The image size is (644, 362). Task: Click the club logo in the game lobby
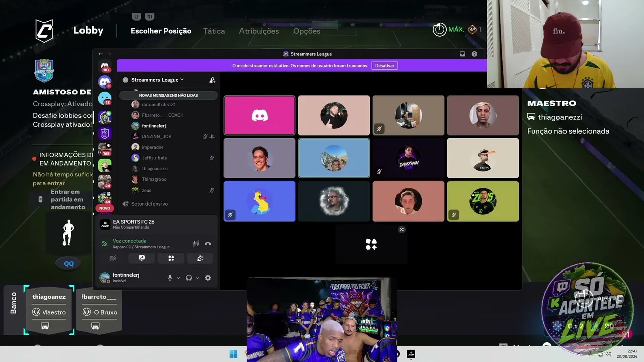coord(44,71)
